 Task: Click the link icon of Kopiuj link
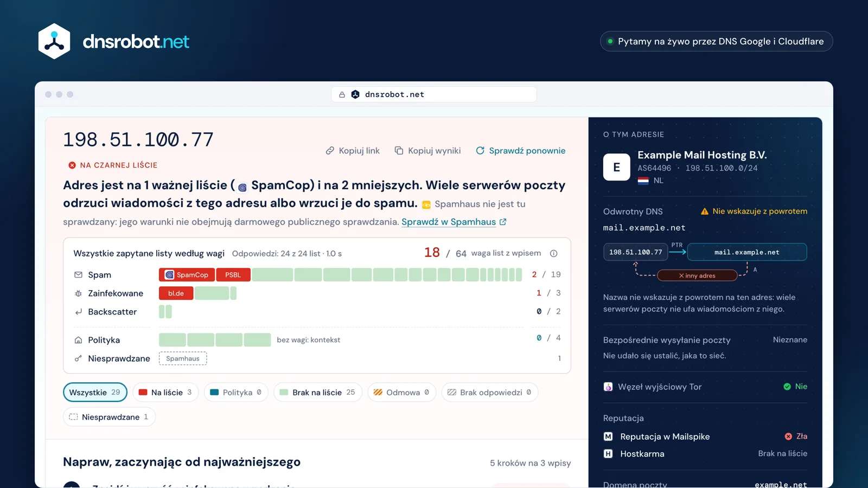[x=330, y=151]
